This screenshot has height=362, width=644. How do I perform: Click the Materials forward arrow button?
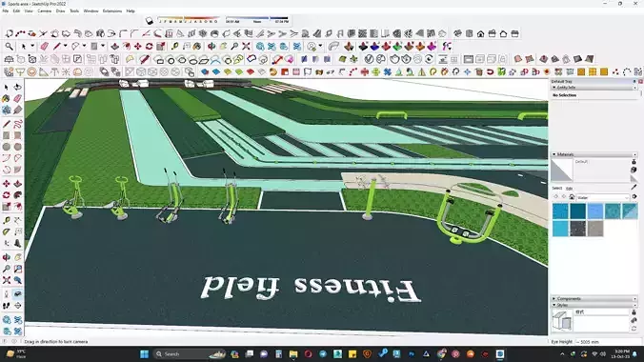click(564, 197)
